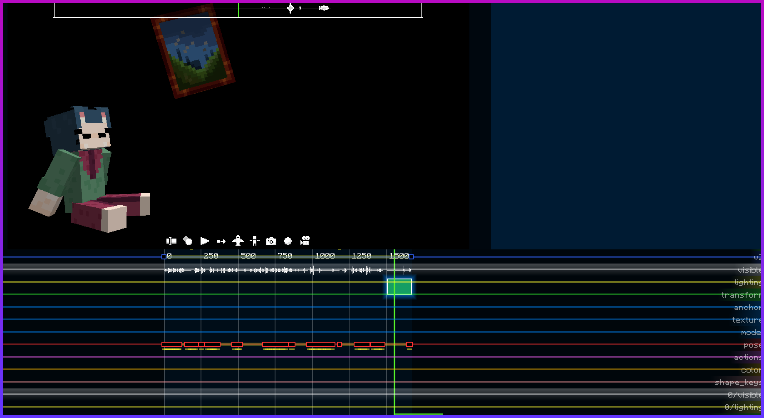Select the 'actions' track label

(x=747, y=358)
